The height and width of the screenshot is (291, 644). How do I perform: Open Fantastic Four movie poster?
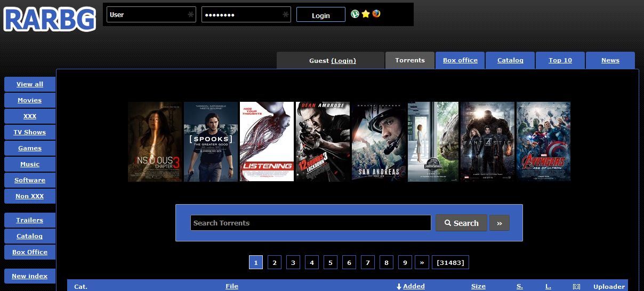[x=487, y=142]
